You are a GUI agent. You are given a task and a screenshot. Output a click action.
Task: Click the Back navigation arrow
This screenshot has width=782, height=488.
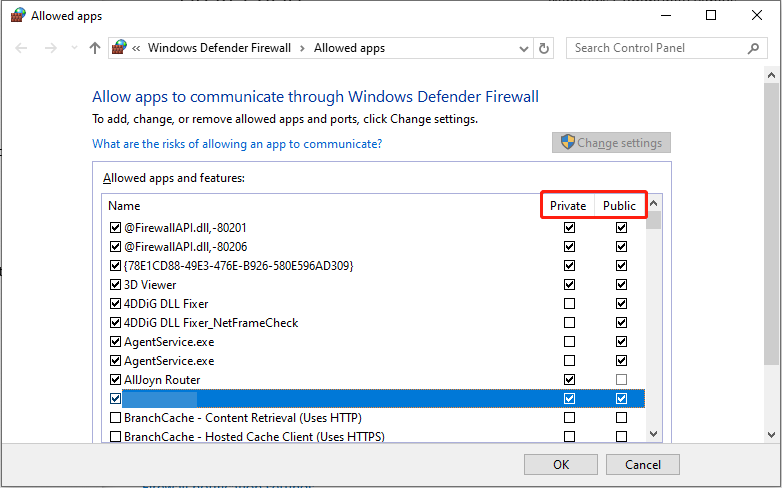22,48
